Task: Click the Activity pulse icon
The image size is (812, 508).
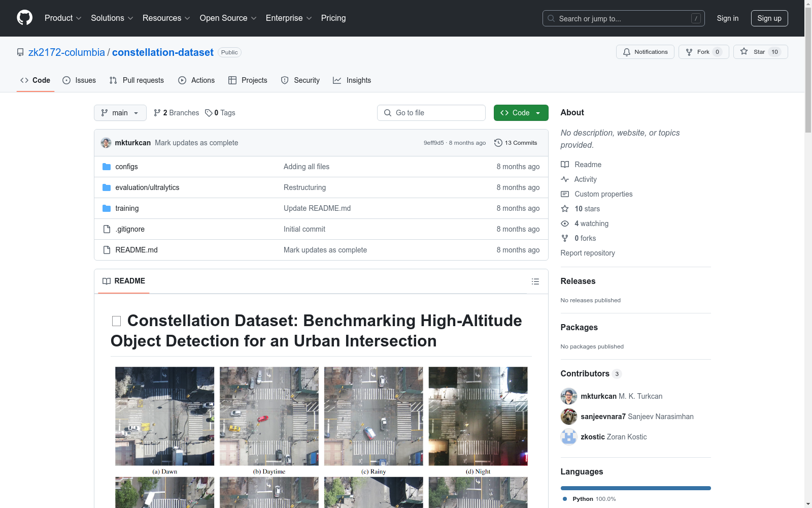Action: point(565,179)
